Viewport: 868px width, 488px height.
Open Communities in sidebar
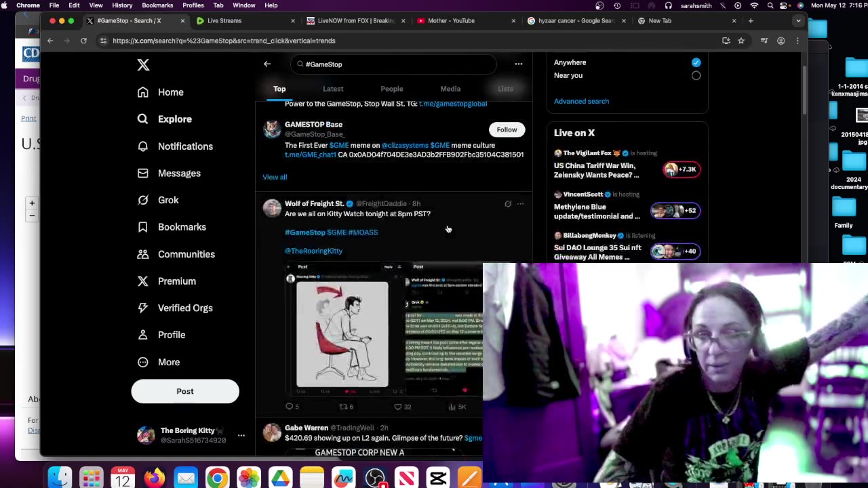click(176, 254)
